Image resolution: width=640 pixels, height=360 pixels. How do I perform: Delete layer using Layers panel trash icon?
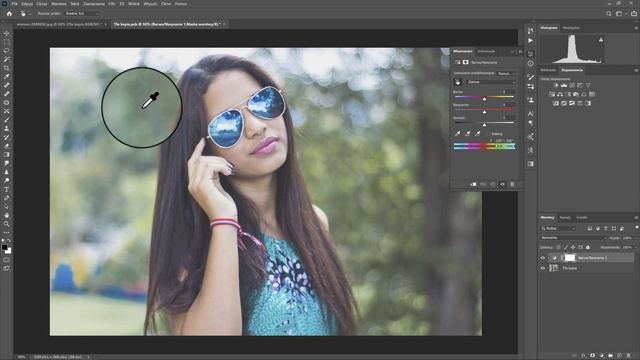click(x=629, y=356)
